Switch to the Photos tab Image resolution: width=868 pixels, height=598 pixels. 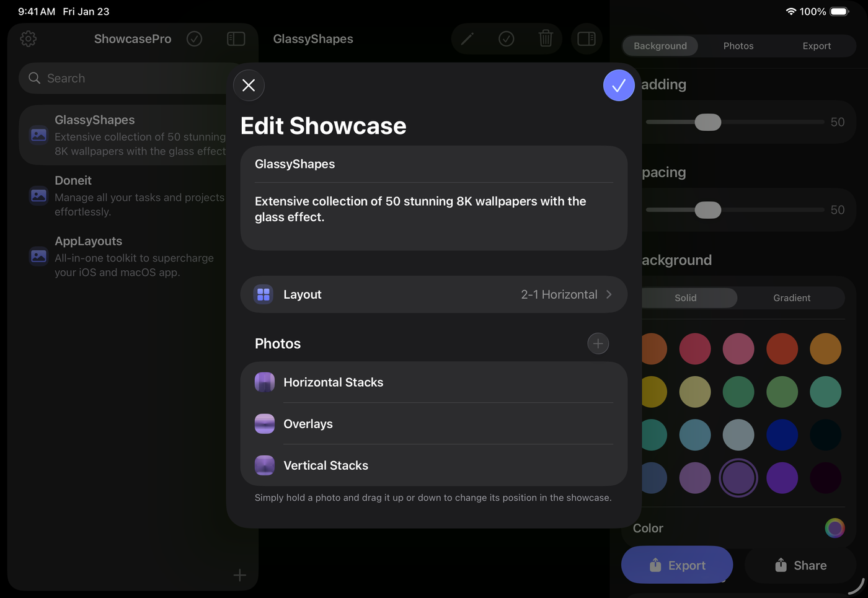coord(738,46)
